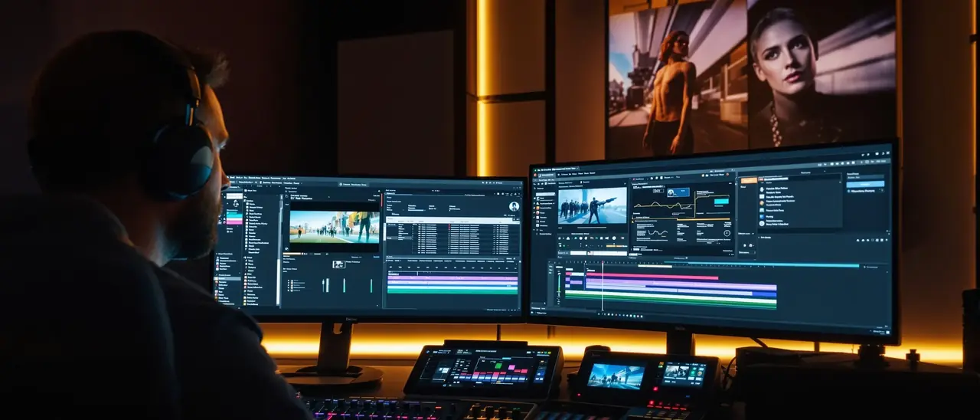This screenshot has width=980, height=420.
Task: Select the green timeline clip on left monitor
Action: (x=452, y=291)
